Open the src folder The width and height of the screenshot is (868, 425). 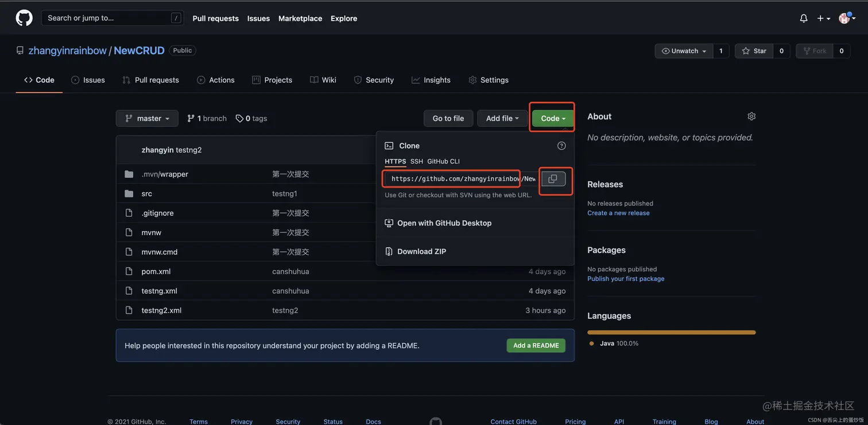147,193
